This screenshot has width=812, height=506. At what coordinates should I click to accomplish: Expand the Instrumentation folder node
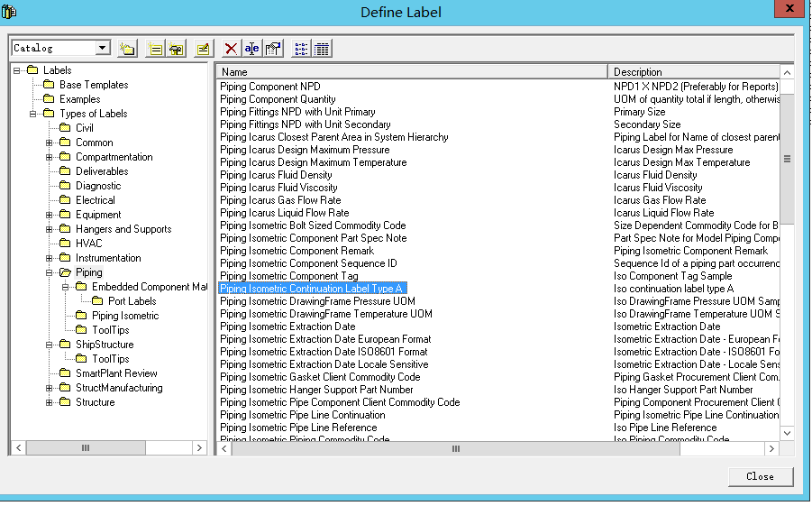pyautogui.click(x=50, y=258)
